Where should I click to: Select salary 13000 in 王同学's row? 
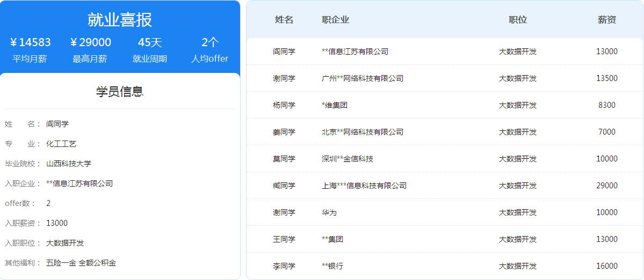click(606, 239)
